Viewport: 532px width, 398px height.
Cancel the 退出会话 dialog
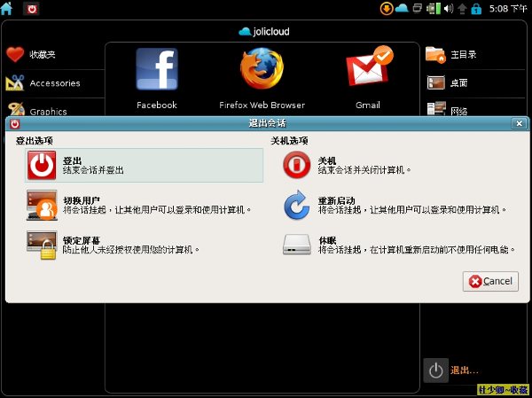pos(490,281)
